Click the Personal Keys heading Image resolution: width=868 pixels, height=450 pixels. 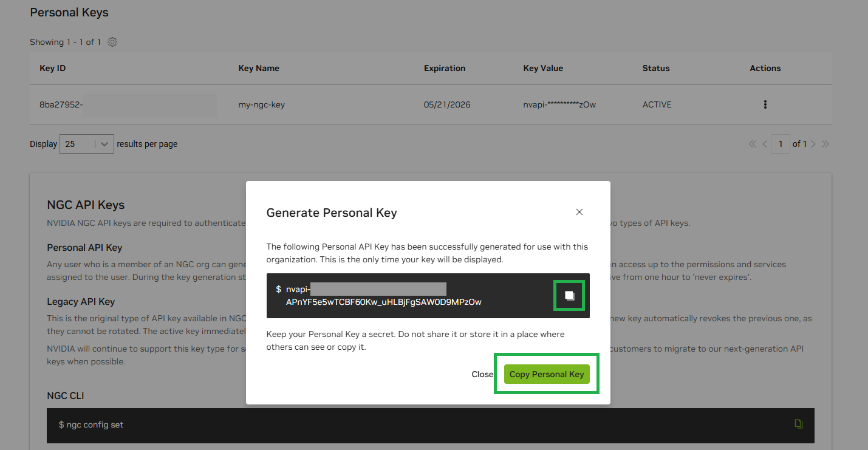tap(69, 12)
